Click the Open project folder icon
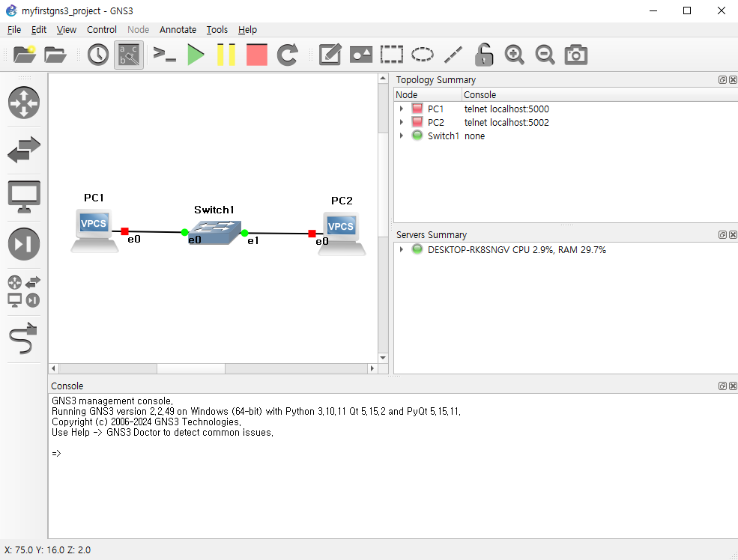This screenshot has width=738, height=560. pyautogui.click(x=55, y=55)
